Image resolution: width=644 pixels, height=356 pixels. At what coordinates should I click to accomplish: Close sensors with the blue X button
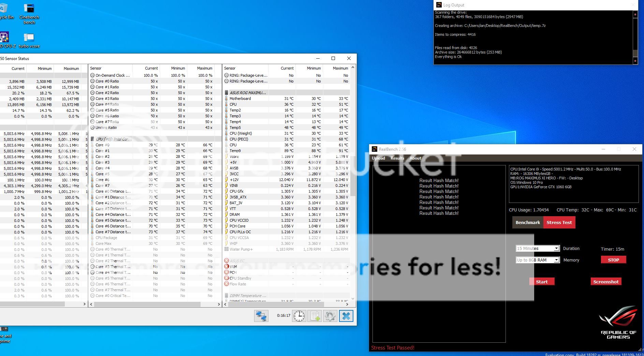(x=346, y=316)
